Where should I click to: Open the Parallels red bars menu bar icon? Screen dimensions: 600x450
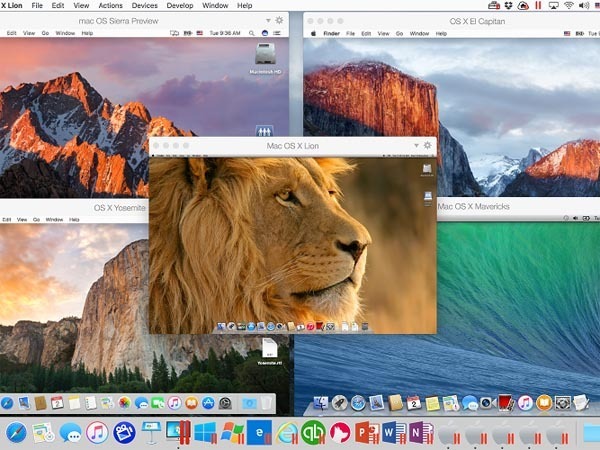click(x=538, y=5)
